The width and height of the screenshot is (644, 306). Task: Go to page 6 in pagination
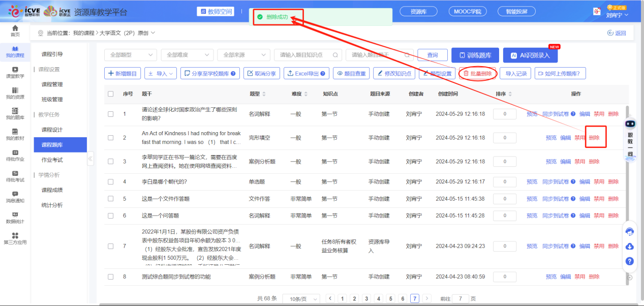point(403,299)
